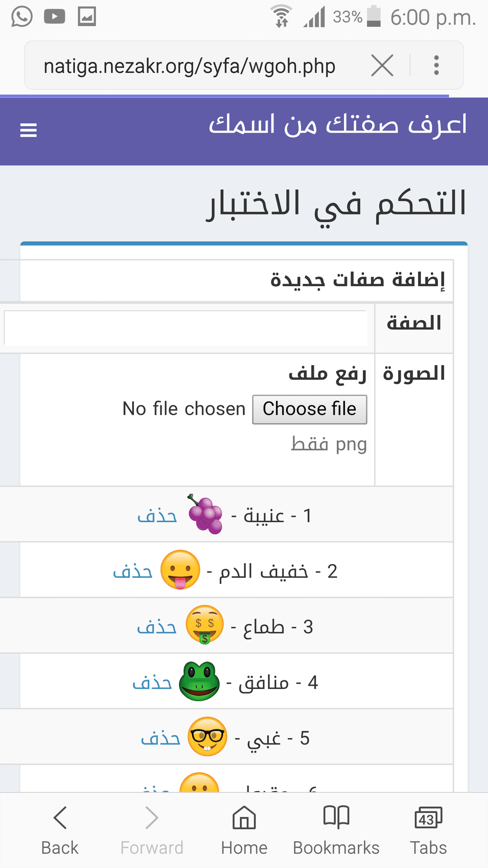
Task: Tap the grapes emoji image
Action: [x=205, y=514]
